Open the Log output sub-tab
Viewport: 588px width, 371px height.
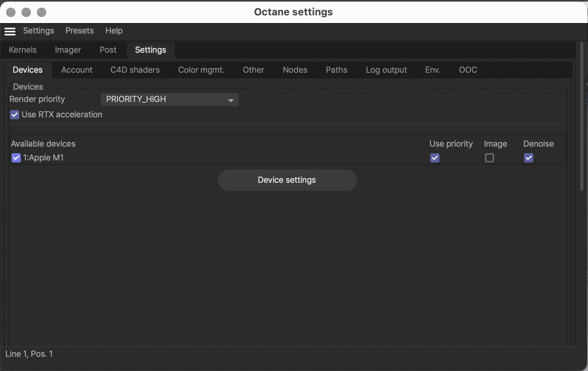click(386, 70)
